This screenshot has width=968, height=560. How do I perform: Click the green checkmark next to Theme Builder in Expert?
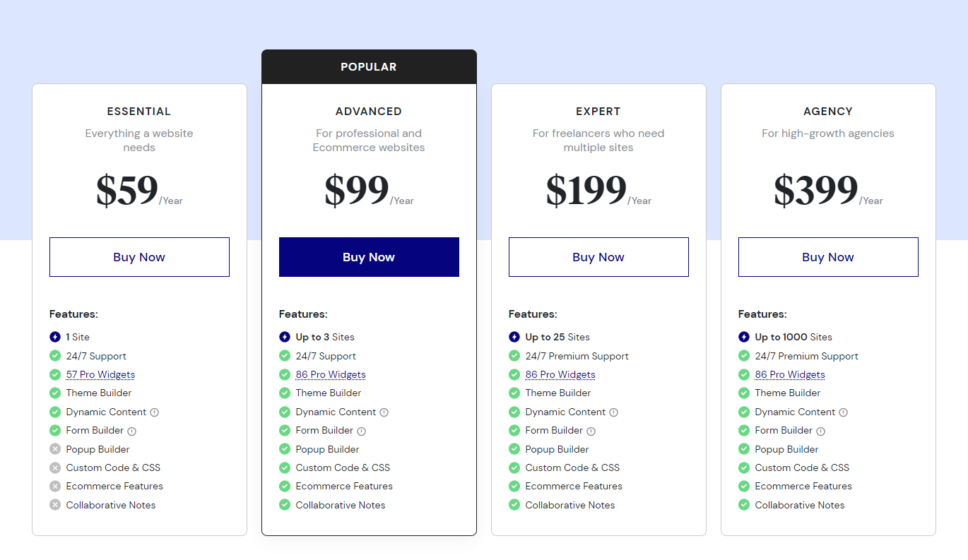(x=514, y=393)
